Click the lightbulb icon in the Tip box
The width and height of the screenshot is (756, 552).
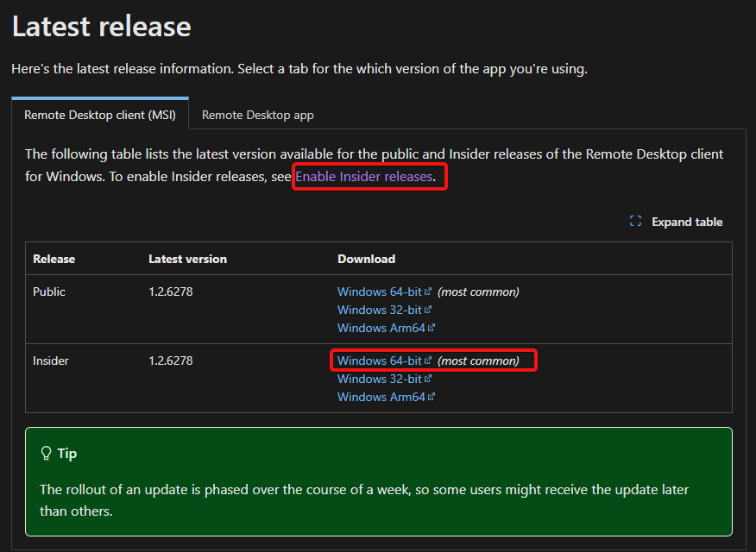(x=46, y=454)
